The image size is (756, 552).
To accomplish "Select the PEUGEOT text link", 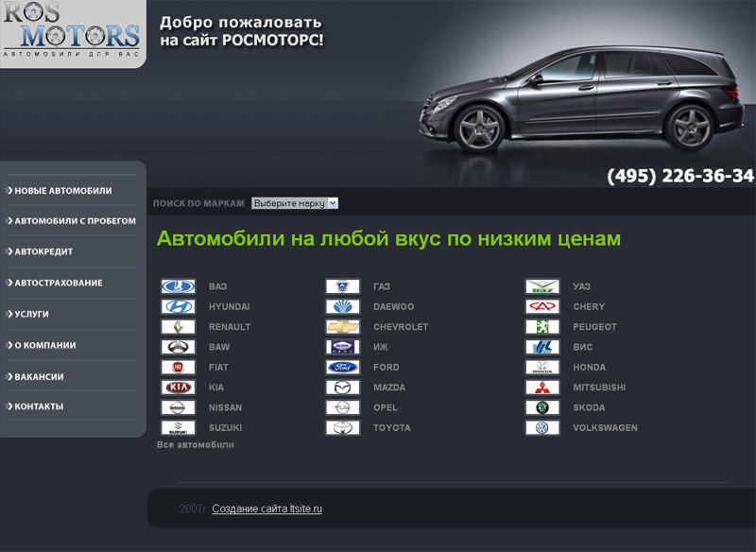I will [595, 327].
